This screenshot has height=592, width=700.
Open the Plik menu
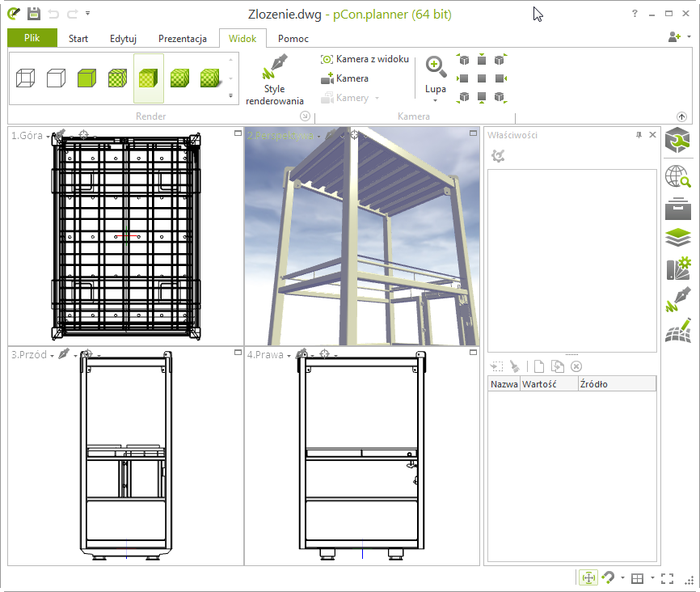(x=32, y=38)
